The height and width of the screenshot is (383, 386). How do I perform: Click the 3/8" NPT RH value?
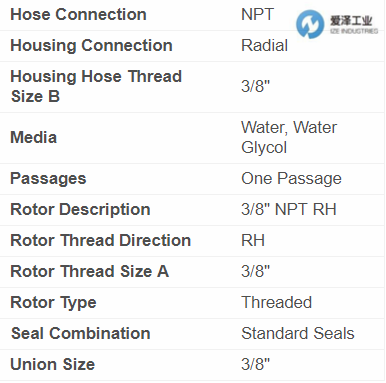(x=289, y=210)
